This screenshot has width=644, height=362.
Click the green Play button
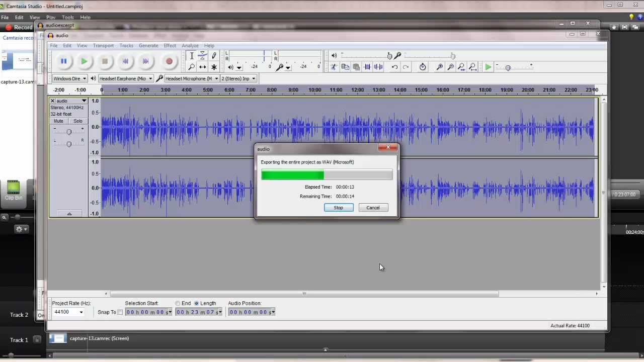[84, 61]
